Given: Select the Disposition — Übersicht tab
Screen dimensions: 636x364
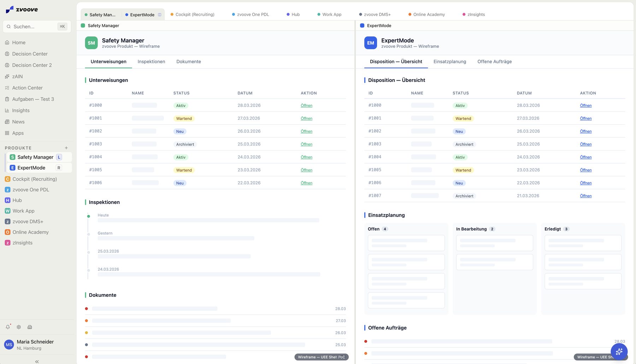Looking at the screenshot, I should coord(396,61).
